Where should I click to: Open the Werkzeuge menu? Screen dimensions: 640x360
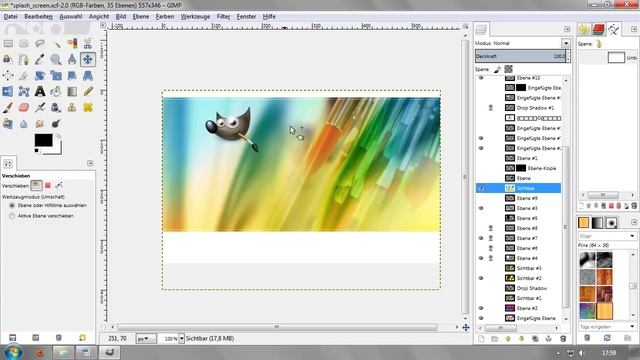196,16
